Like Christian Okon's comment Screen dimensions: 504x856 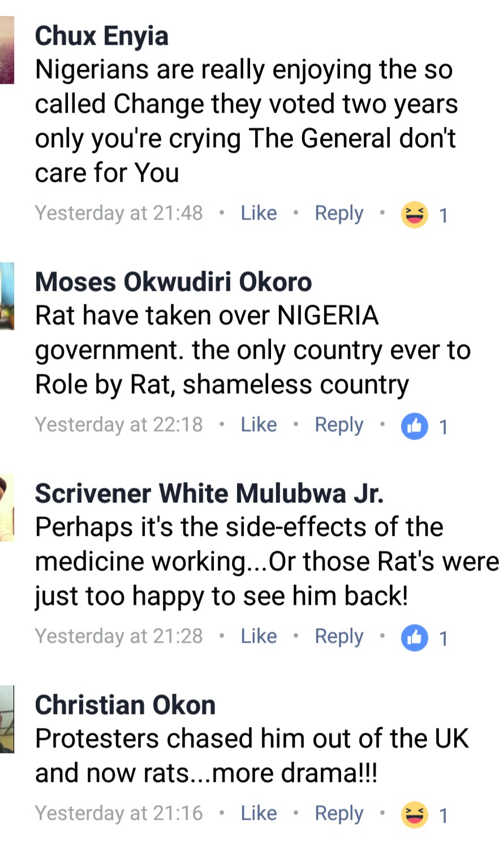pyautogui.click(x=259, y=814)
